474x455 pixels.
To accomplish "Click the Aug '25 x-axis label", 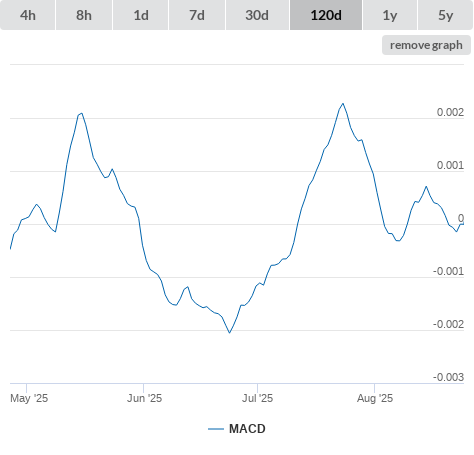I will click(x=375, y=398).
